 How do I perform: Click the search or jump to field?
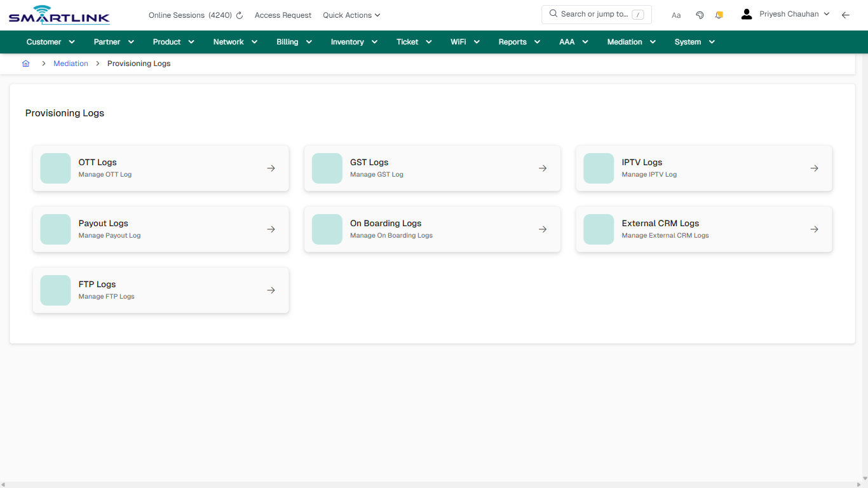tap(596, 14)
